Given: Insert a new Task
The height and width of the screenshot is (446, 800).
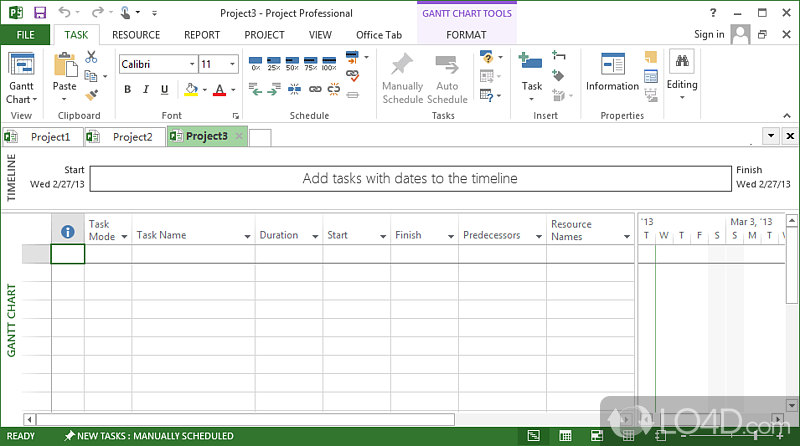Looking at the screenshot, I should (x=531, y=77).
